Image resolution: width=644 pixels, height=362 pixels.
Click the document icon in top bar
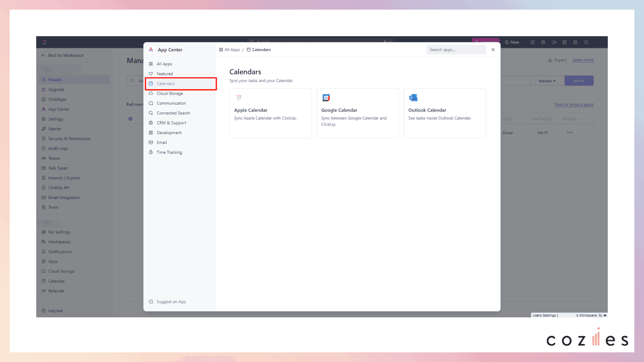click(575, 42)
